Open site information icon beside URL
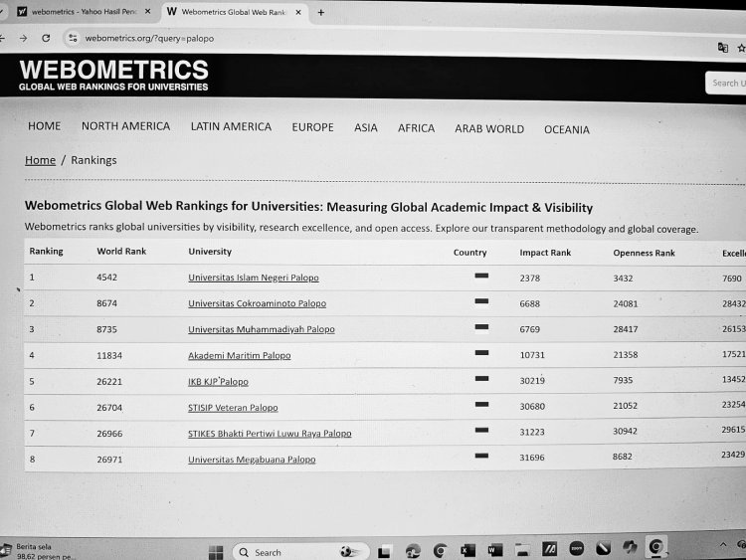Viewport: 746px width, 560px height. (x=73, y=38)
